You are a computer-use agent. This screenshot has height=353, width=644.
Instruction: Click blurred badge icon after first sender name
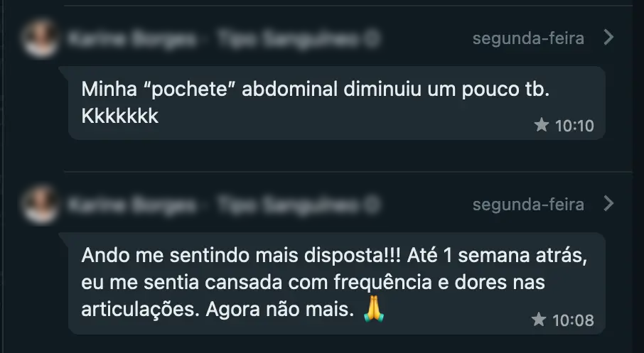pos(372,39)
